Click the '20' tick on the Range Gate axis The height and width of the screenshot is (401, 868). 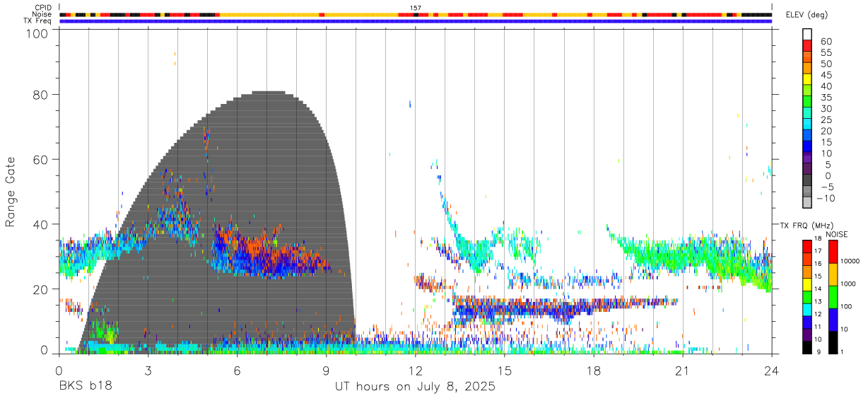[x=41, y=289]
